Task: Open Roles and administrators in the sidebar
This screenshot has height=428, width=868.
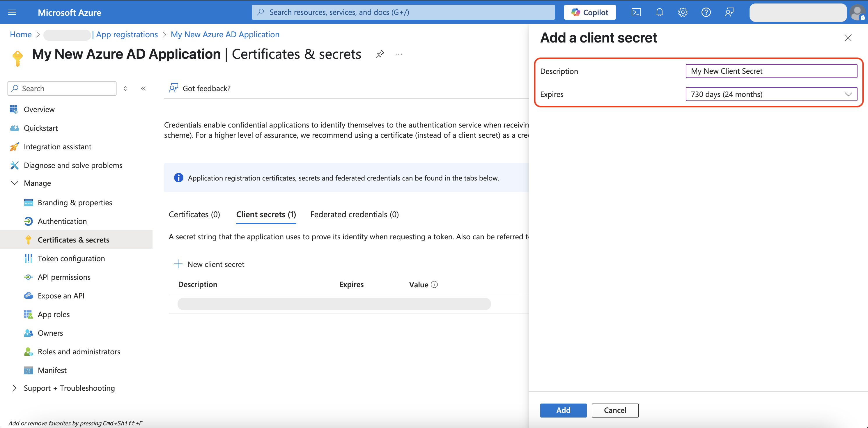Action: (79, 351)
